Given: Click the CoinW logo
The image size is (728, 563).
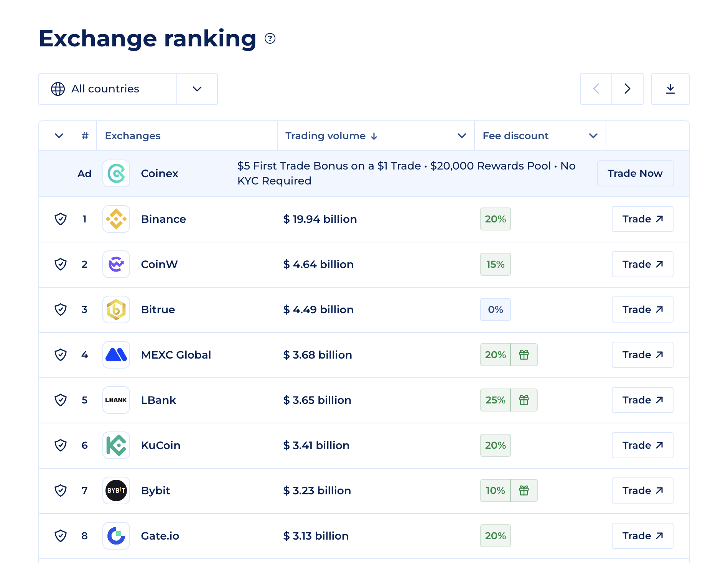Looking at the screenshot, I should pos(116,264).
